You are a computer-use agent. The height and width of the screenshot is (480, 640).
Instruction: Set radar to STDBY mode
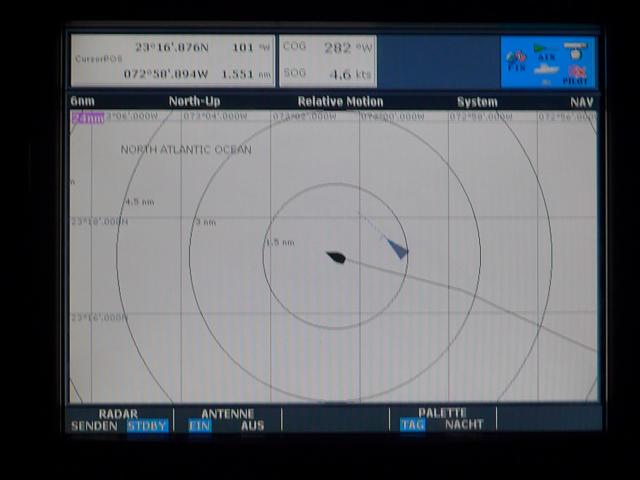point(147,425)
